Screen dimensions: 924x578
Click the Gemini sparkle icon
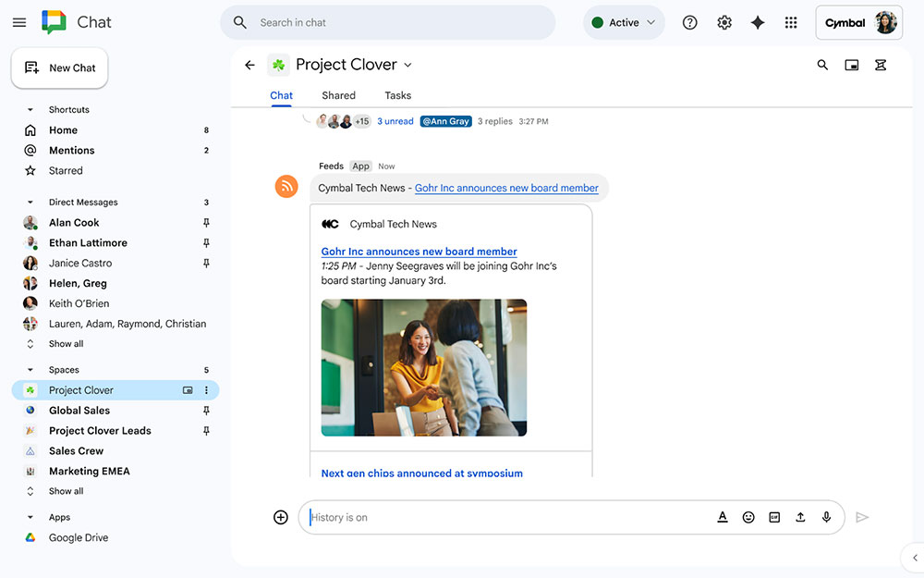pyautogui.click(x=758, y=22)
